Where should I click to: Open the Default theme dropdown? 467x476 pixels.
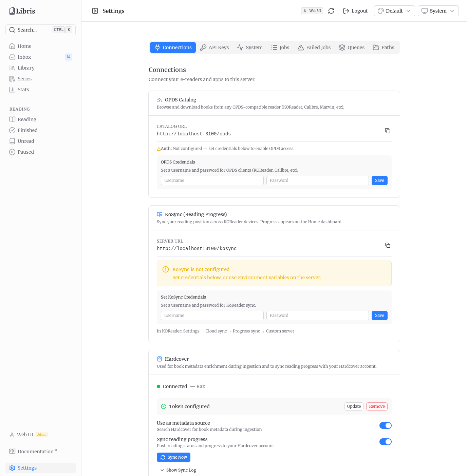394,11
